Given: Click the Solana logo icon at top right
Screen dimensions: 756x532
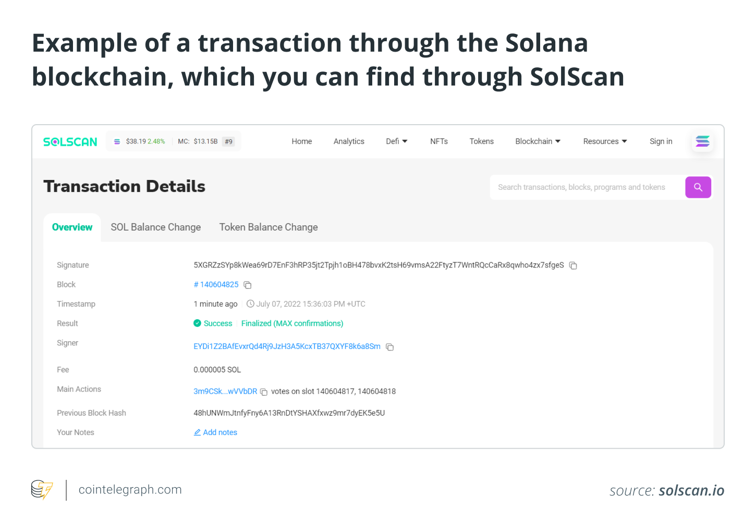Looking at the screenshot, I should point(702,141).
